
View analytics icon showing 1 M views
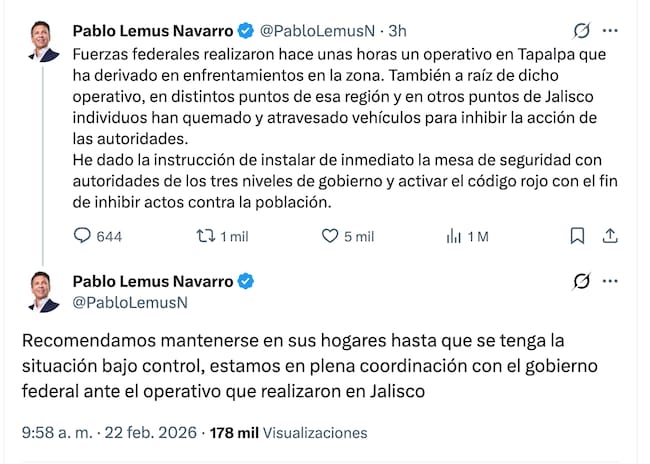click(453, 236)
